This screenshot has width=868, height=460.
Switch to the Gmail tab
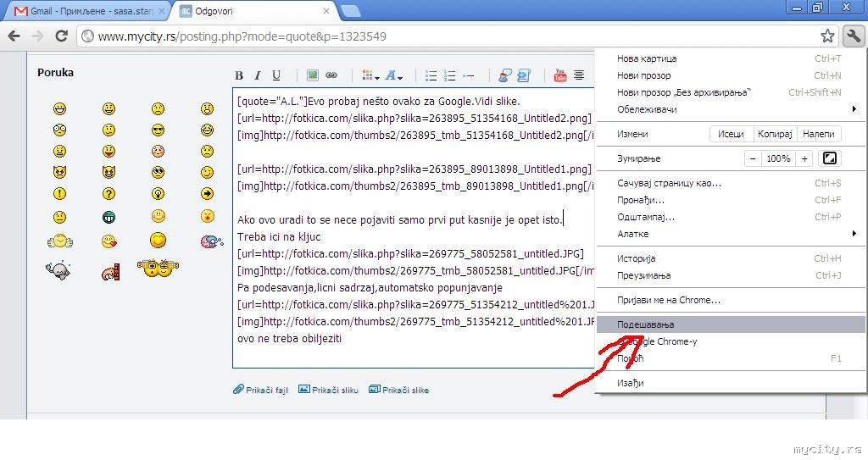[88, 11]
